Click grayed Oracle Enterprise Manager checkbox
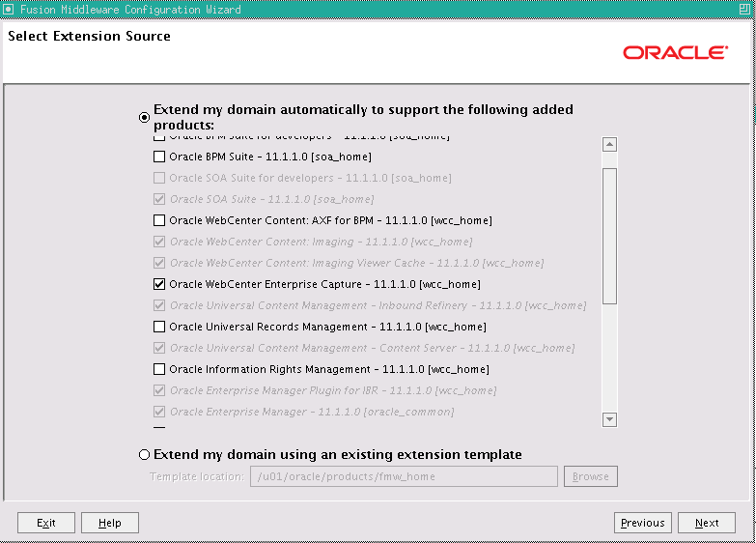The height and width of the screenshot is (543, 756). tap(159, 412)
